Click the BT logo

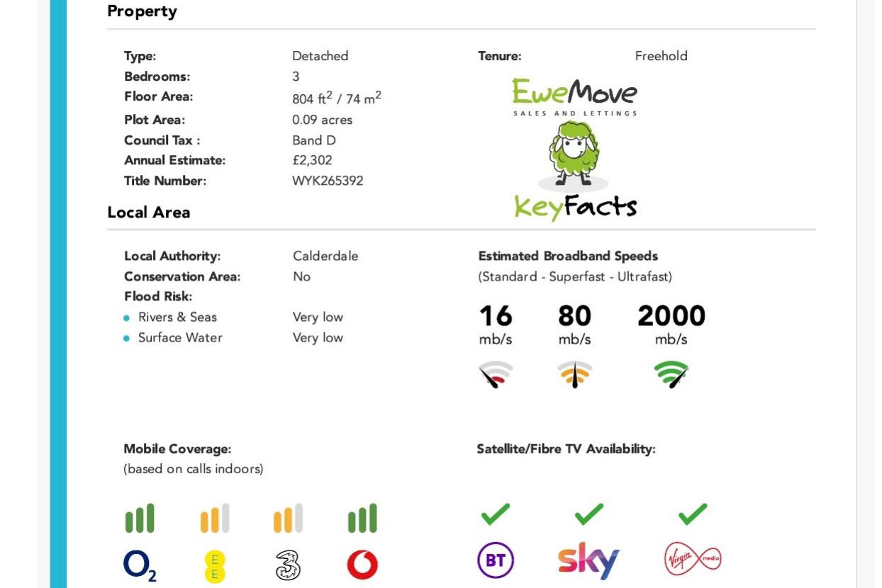pyautogui.click(x=495, y=562)
